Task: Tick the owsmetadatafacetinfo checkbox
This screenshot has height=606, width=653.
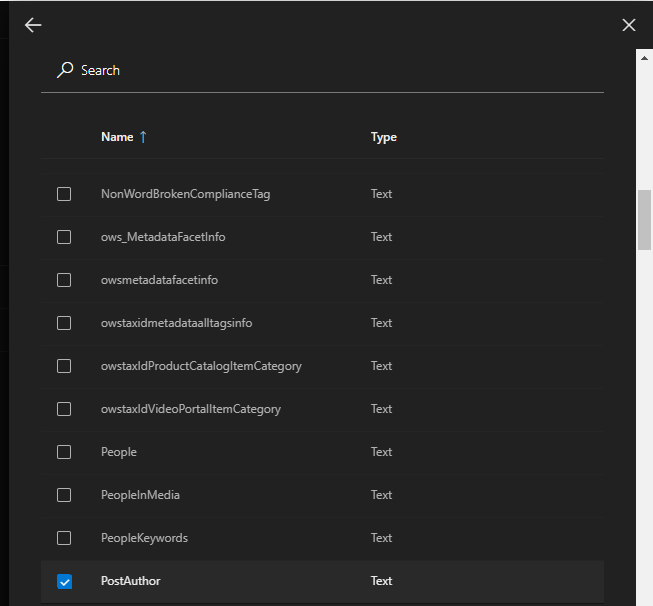Action: click(64, 280)
